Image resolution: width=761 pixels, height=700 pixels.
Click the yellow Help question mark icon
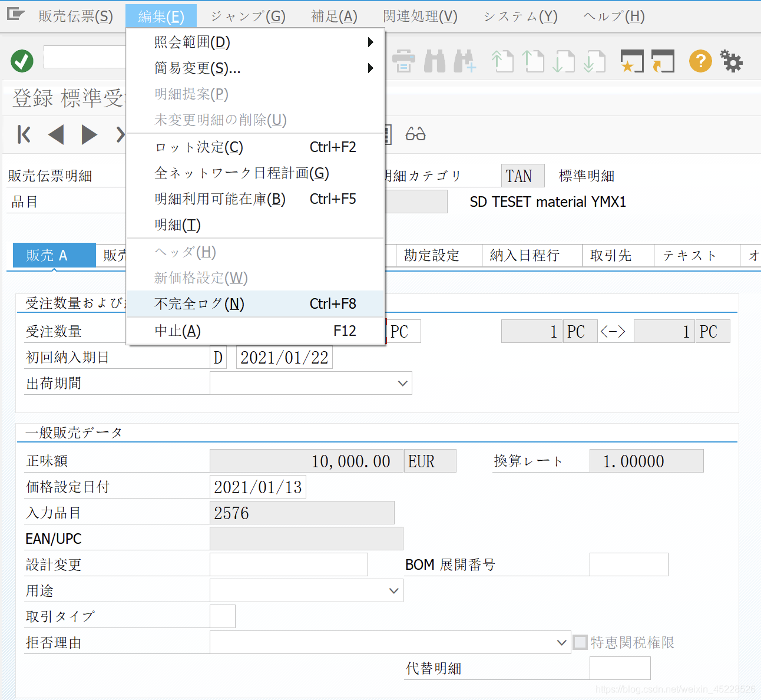pyautogui.click(x=700, y=61)
